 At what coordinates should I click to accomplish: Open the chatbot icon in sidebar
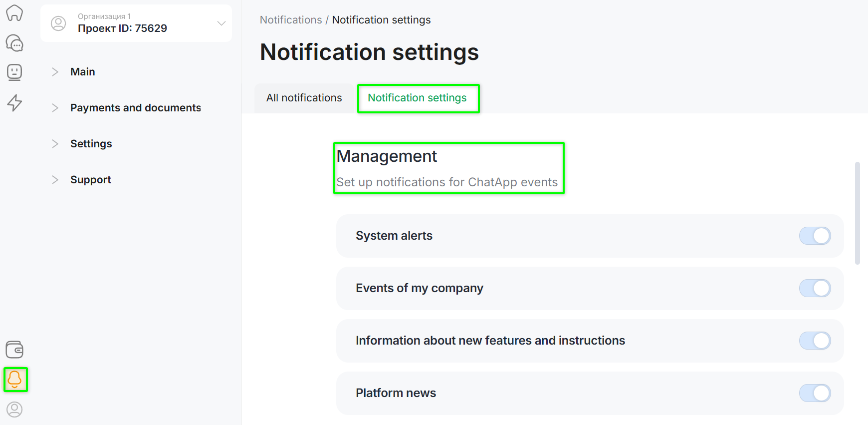coord(14,72)
